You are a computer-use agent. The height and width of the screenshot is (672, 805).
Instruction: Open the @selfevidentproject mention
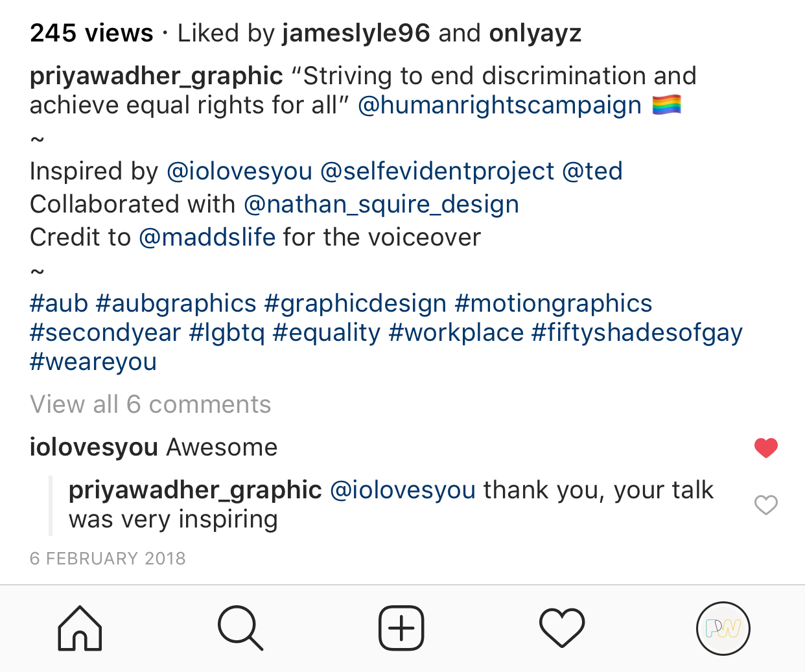tap(437, 171)
